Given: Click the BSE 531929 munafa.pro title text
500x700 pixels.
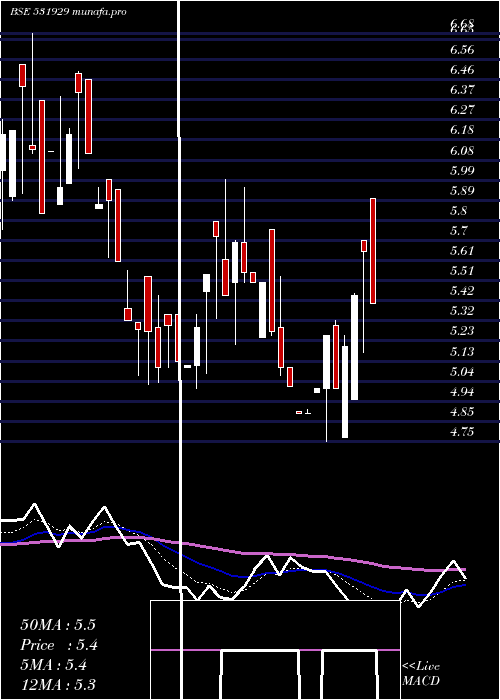Looking at the screenshot, I should [x=68, y=12].
